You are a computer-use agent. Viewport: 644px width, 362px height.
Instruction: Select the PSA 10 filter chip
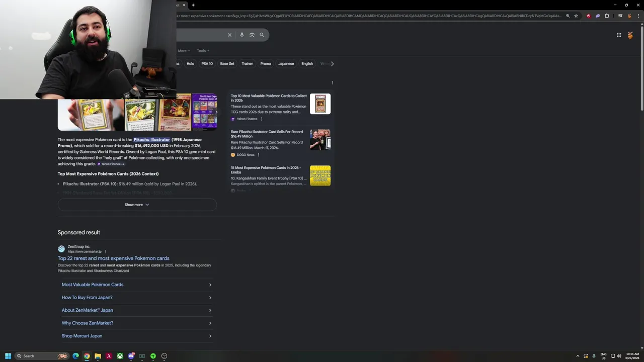[207, 64]
